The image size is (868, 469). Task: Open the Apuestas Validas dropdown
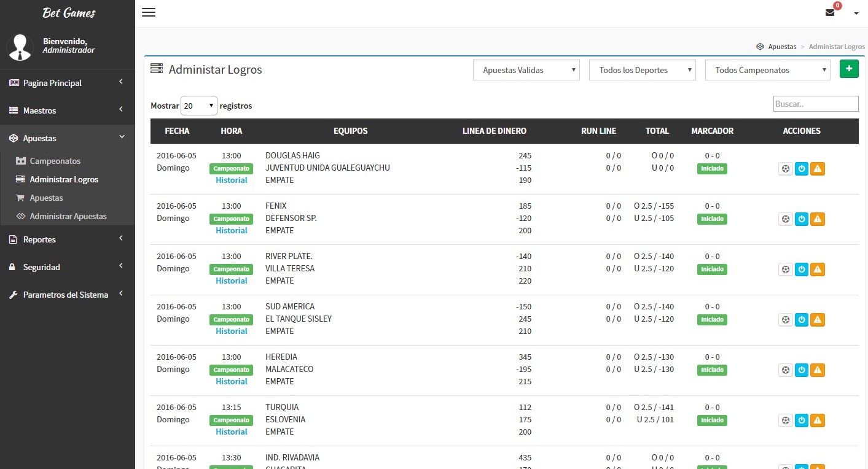click(526, 70)
